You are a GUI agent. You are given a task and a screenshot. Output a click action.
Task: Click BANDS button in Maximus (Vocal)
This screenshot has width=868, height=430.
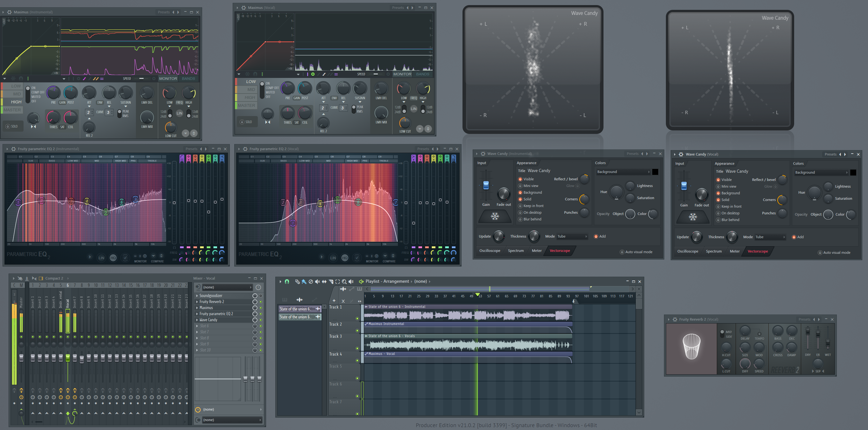(423, 74)
